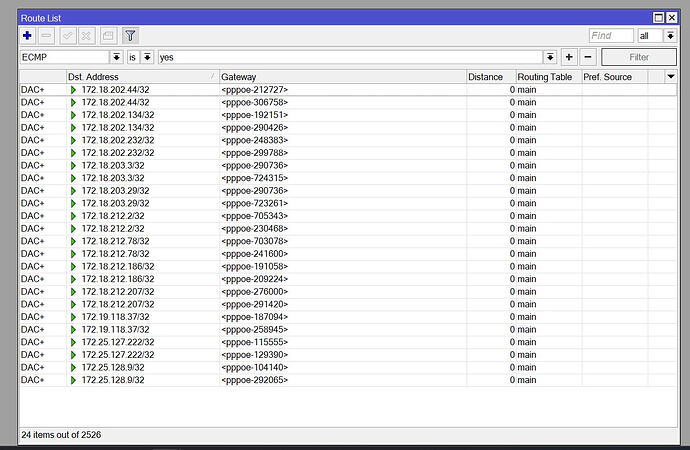Image resolution: width=690 pixels, height=450 pixels.
Task: Open dropdown next to 'all' field
Action: click(x=670, y=36)
